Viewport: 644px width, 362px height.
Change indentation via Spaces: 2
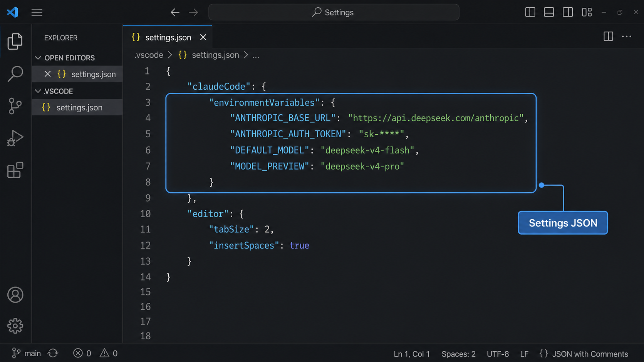(x=458, y=354)
